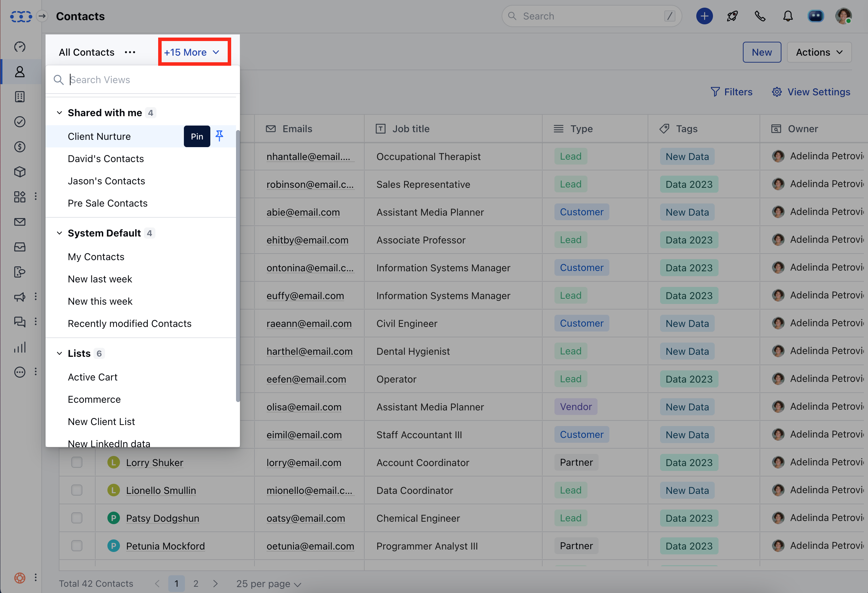Open the marketing megaphone icon in sidebar
The image size is (868, 593).
pos(20,297)
